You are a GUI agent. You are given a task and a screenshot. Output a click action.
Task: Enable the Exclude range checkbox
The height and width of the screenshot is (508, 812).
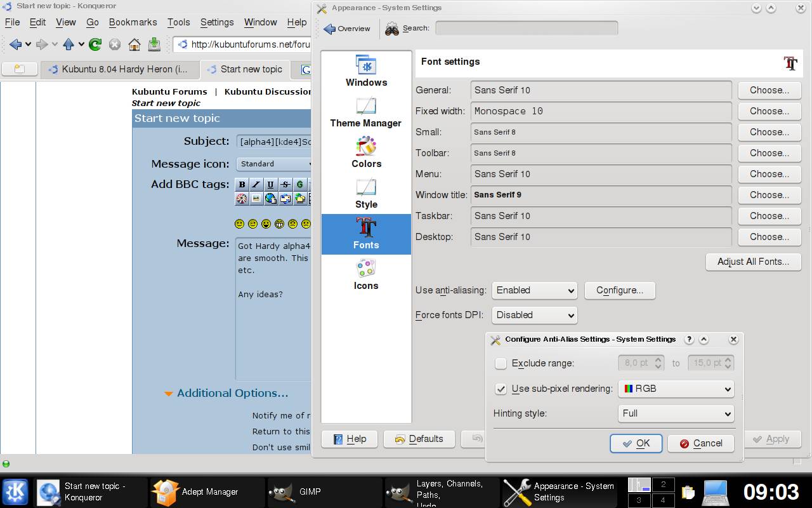501,364
